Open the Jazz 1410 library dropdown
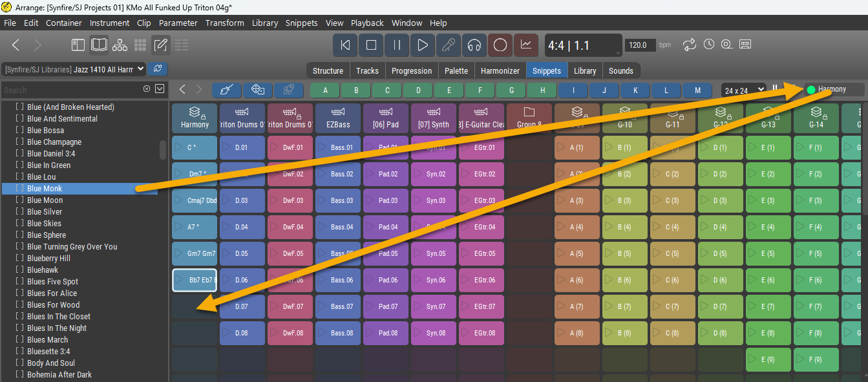 (x=74, y=69)
